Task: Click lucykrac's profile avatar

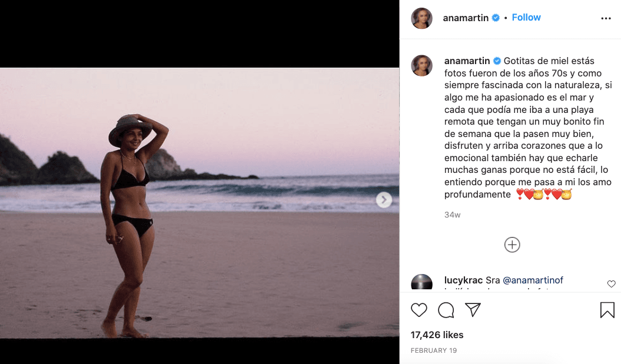Action: (x=421, y=282)
